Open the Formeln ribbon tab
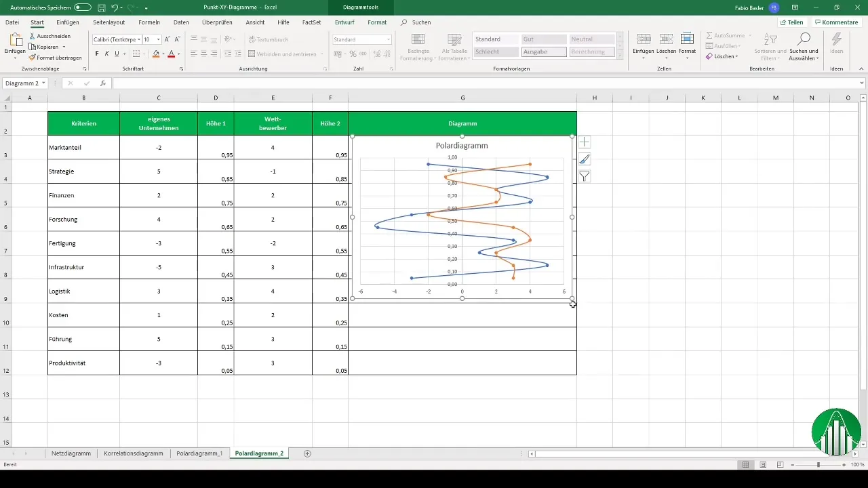 point(149,22)
